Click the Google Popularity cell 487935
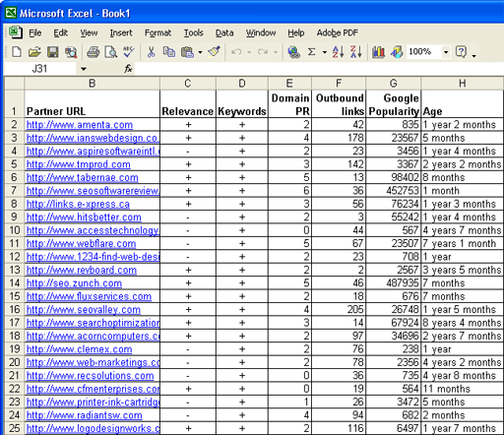 tap(393, 283)
